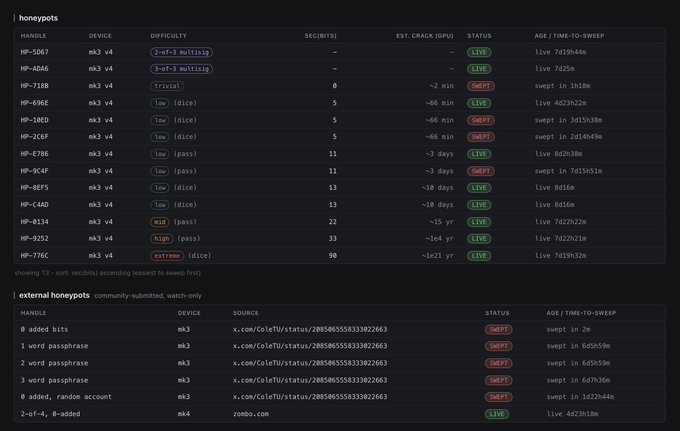This screenshot has height=431, width=680.
Task: Click the trivial difficulty badge
Action: [167, 86]
